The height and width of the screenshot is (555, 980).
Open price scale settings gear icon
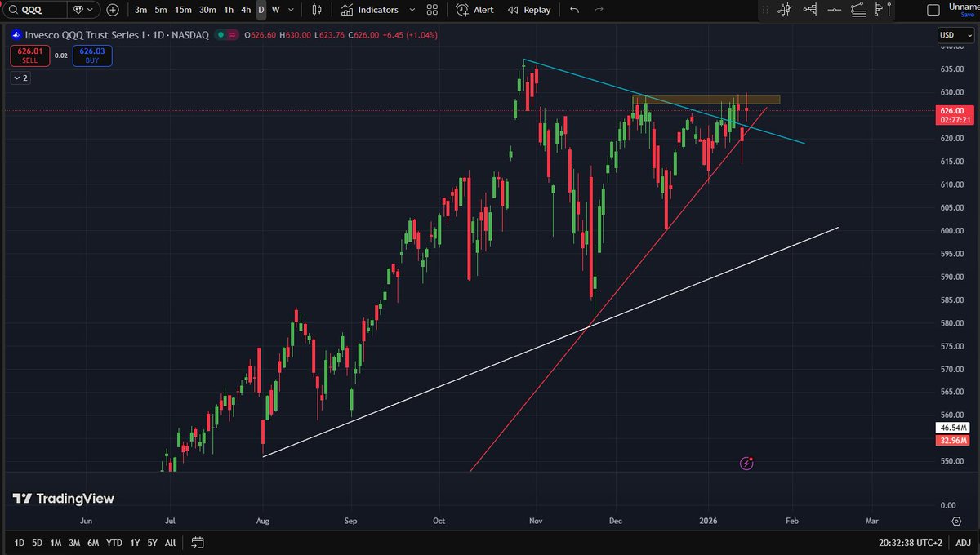(x=955, y=520)
